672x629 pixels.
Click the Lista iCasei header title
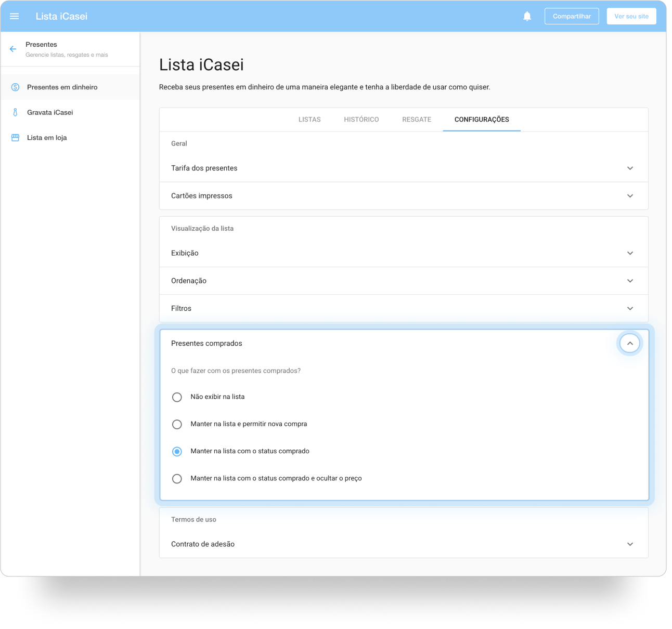pos(61,16)
